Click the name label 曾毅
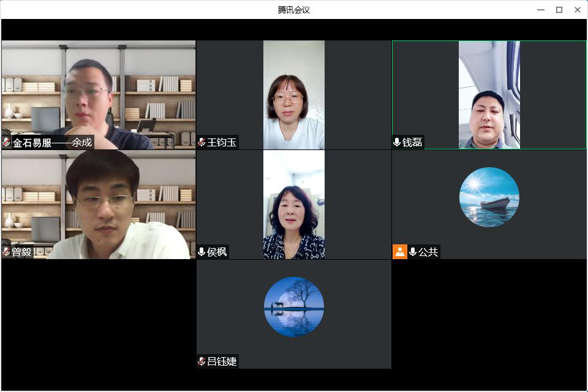Viewport: 588px width, 392px height. pos(22,252)
